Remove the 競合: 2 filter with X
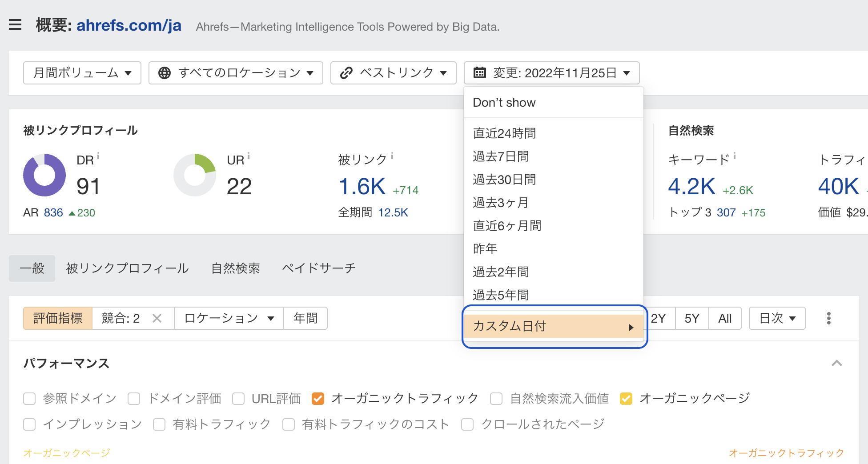The height and width of the screenshot is (464, 868). pos(157,318)
